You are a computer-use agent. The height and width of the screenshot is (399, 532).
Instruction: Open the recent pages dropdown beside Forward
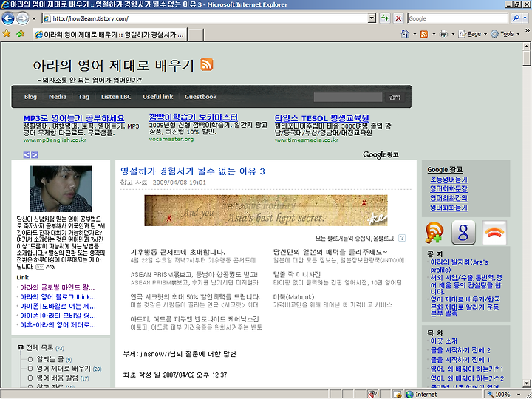[33, 18]
